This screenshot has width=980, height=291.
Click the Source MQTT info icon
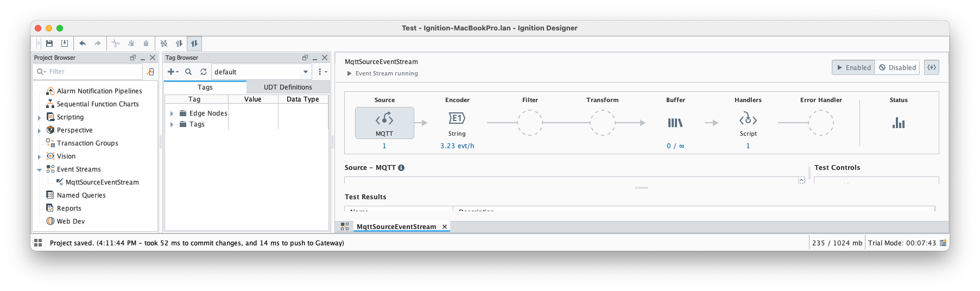pos(401,168)
